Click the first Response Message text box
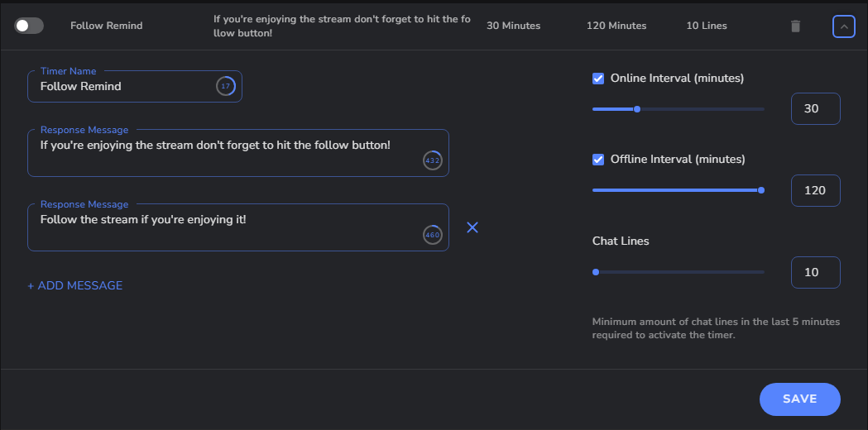The width and height of the screenshot is (868, 430). [x=238, y=153]
